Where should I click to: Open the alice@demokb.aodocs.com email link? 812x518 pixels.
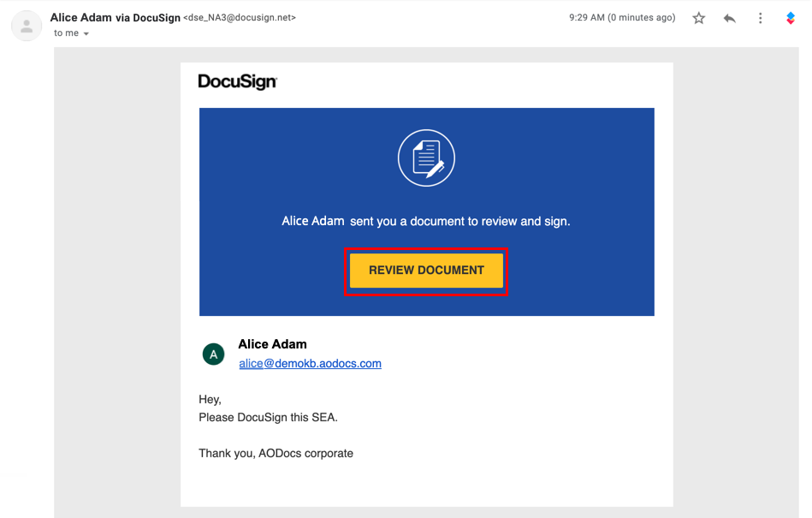tap(311, 364)
